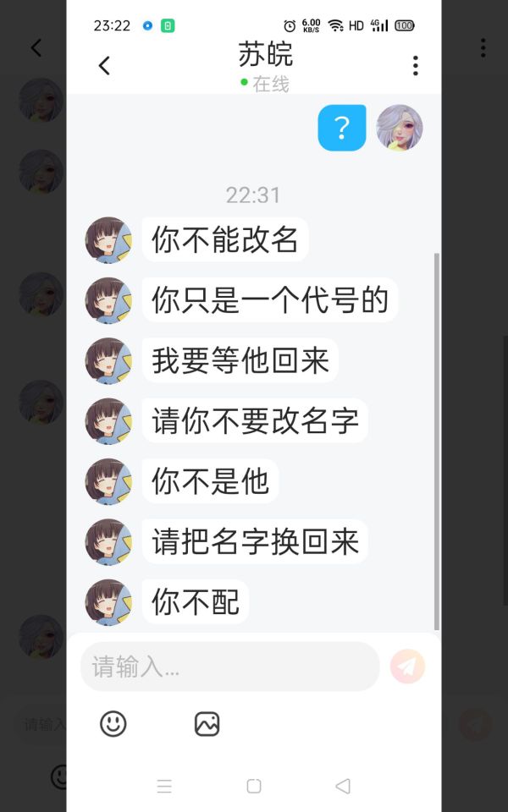Open recent apps via three-line nav button
Viewport: 508px width, 812px height.
tap(164, 786)
